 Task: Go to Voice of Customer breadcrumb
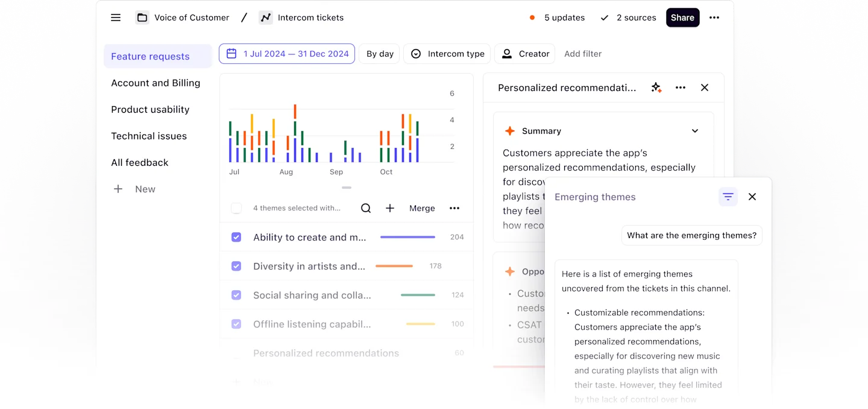[x=192, y=17]
